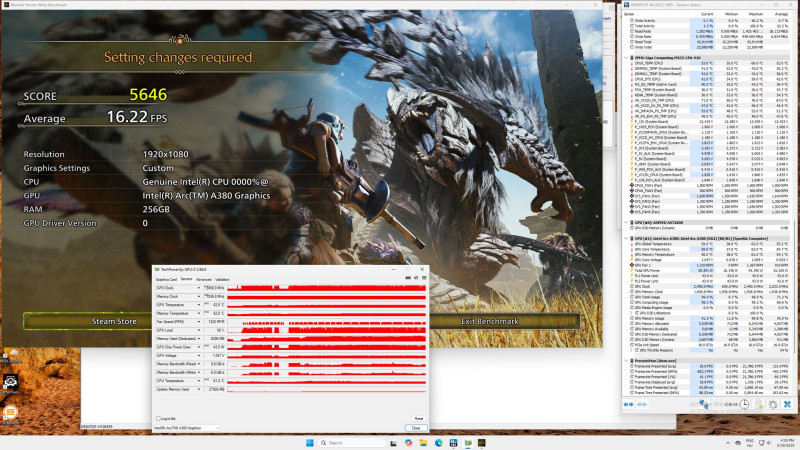The height and width of the screenshot is (450, 800).
Task: Click the Steam-like desktop shortcut icon
Action: 10,381
